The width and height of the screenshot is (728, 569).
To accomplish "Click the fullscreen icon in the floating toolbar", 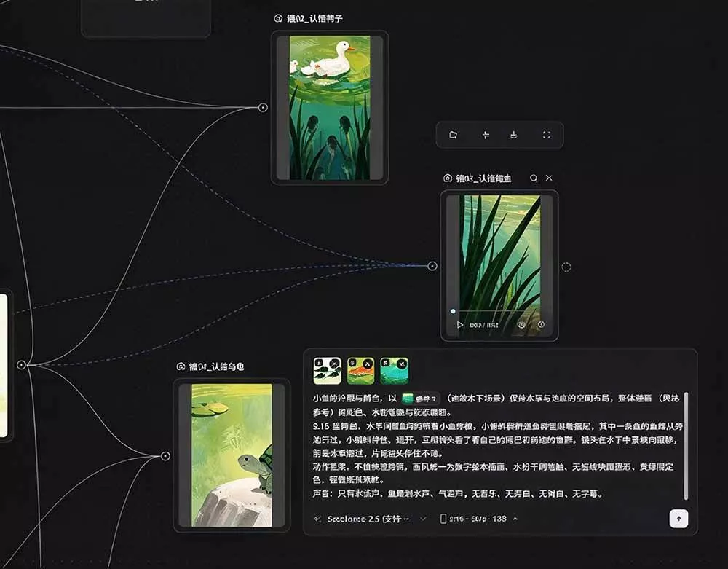I will [x=547, y=135].
